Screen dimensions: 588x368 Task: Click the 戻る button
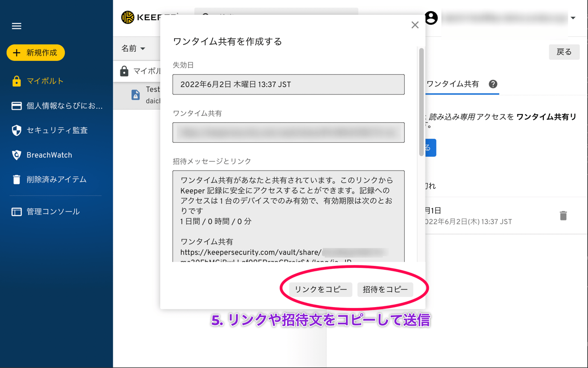(x=564, y=52)
